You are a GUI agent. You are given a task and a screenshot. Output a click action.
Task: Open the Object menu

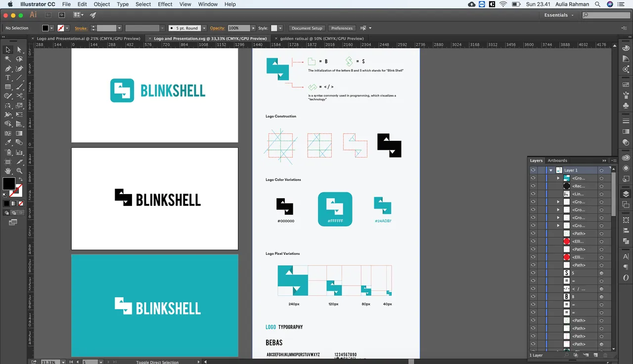(x=102, y=4)
